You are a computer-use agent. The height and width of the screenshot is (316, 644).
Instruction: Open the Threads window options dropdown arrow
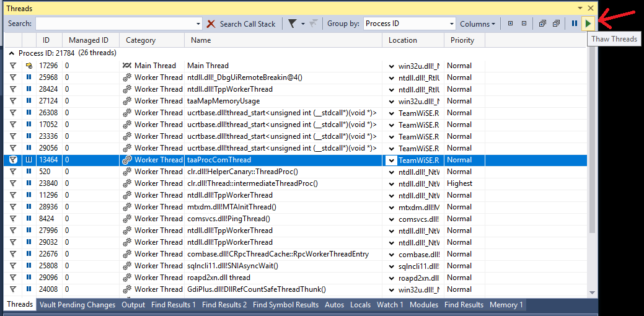click(580, 8)
